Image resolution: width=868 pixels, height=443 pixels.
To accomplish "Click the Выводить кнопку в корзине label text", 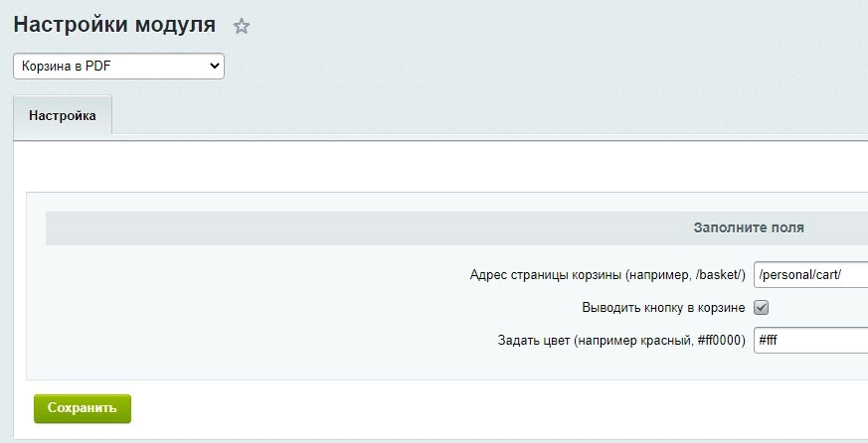I will pos(663,308).
